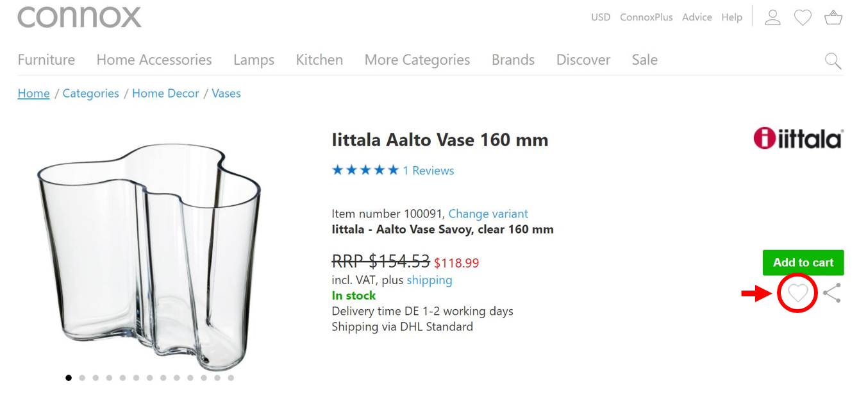
Task: Click the Connox logo
Action: coord(79,17)
